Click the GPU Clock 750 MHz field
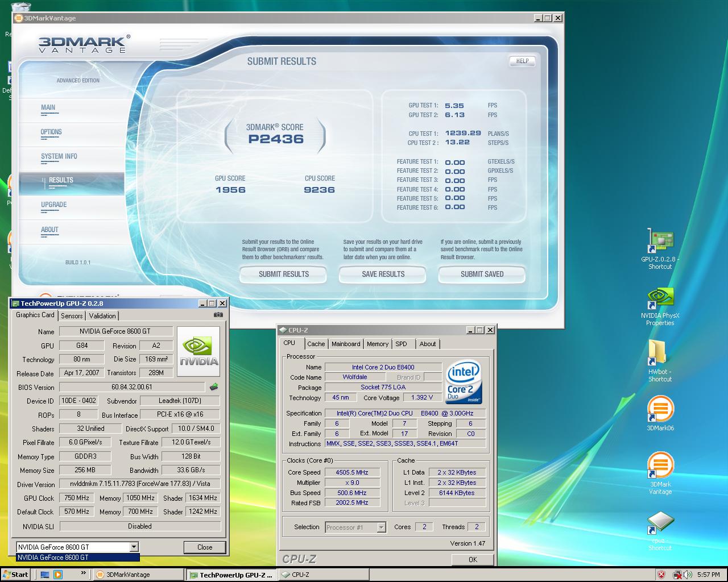Viewport: 728px width, 582px height. coord(76,498)
